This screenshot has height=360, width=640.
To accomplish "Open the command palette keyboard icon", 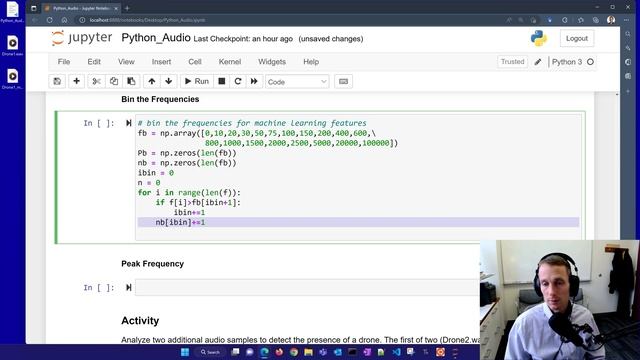I will coord(343,81).
